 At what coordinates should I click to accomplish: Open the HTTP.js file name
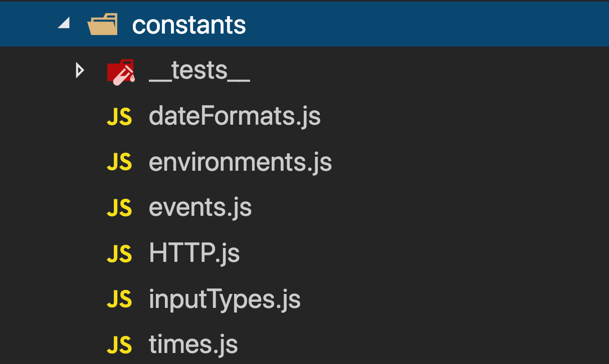pos(194,253)
